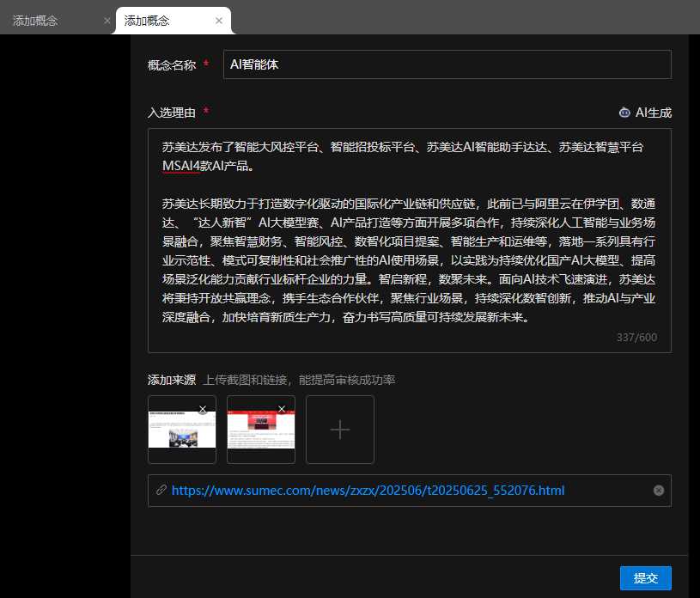Open the second source thumbnail with red banner
The height and width of the screenshot is (598, 700).
(x=261, y=430)
